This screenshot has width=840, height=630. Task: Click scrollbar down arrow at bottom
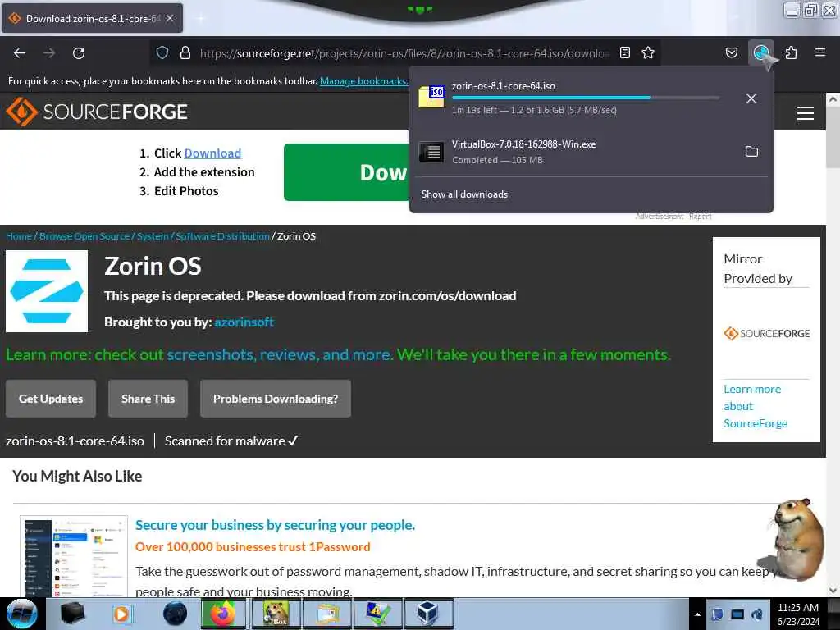click(x=833, y=591)
